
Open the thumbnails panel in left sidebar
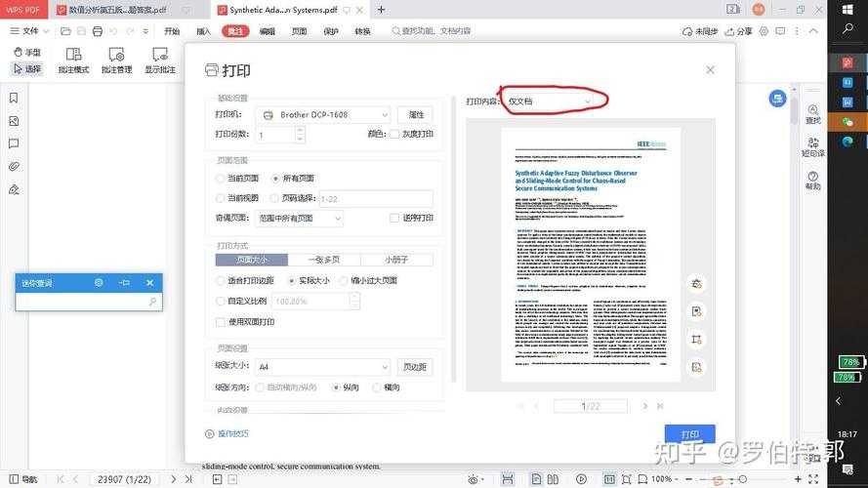(x=14, y=121)
